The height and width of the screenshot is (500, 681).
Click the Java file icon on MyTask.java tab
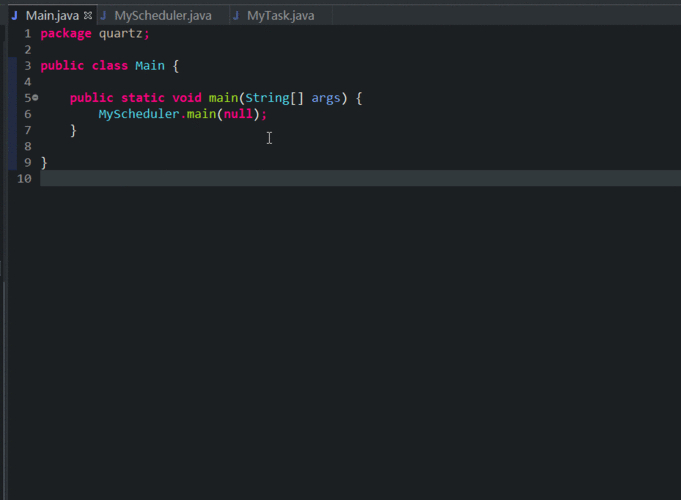tap(236, 16)
